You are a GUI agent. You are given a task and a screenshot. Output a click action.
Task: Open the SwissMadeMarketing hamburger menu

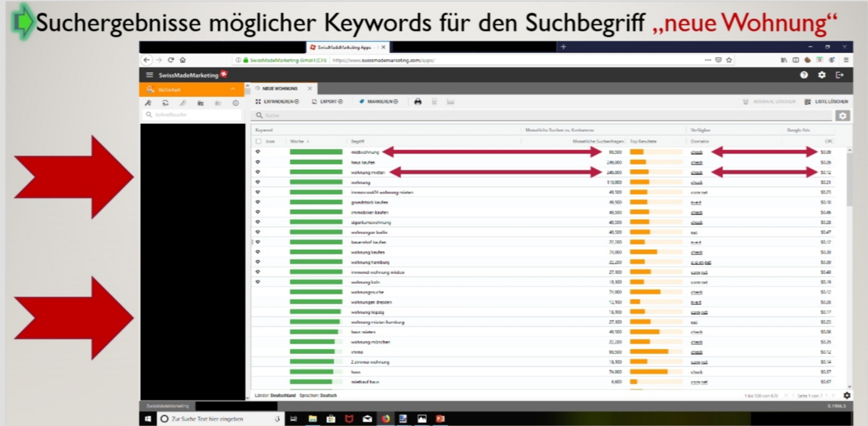point(150,75)
